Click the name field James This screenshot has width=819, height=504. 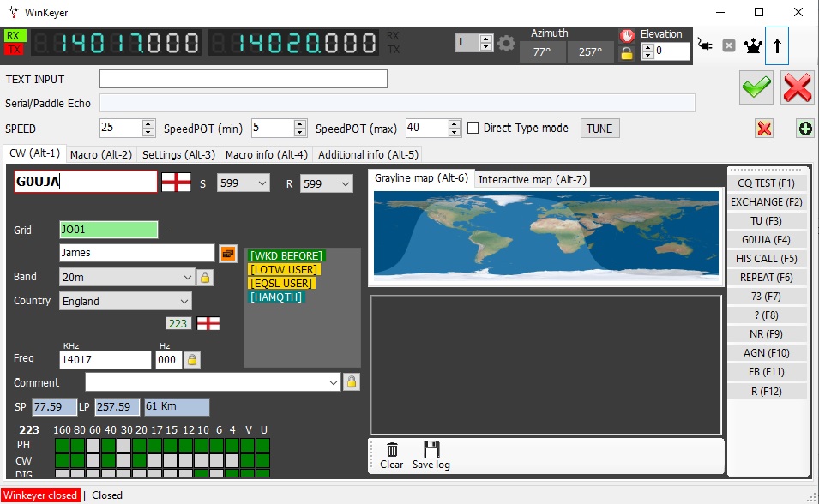tap(137, 253)
